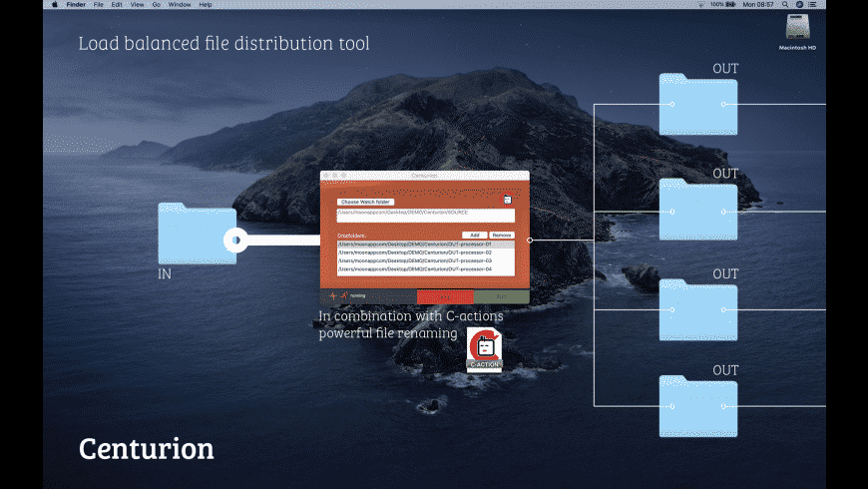Open the Apple menu
Screen dimensions: 868x489
pyautogui.click(x=55, y=4)
